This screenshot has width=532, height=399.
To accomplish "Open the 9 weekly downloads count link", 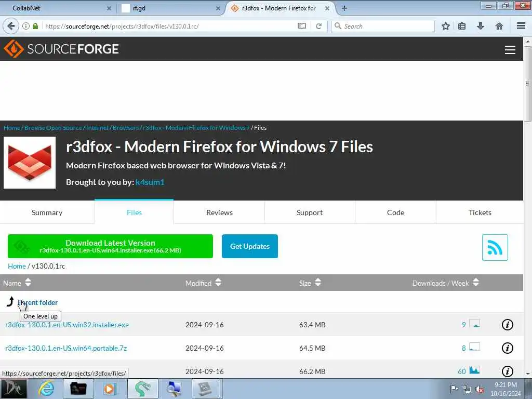I will pos(464,325).
